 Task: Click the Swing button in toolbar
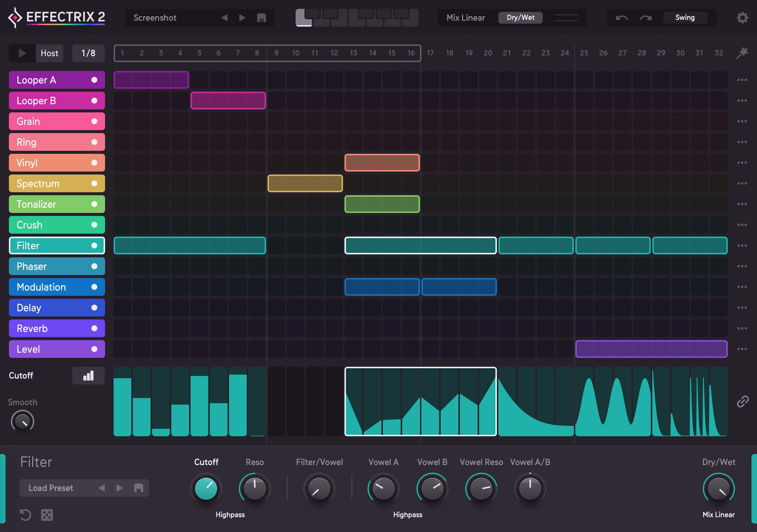(x=686, y=18)
